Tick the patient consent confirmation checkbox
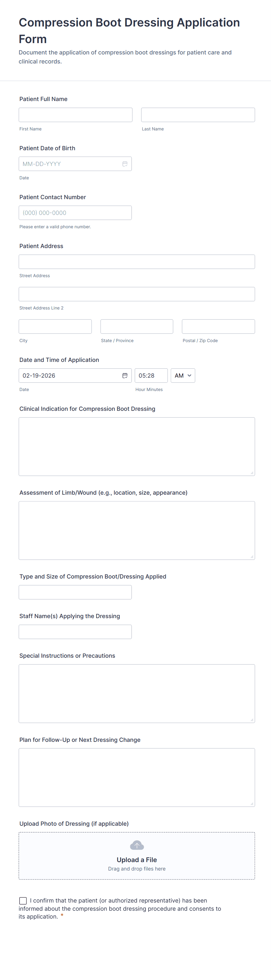Image resolution: width=271 pixels, height=980 pixels. 23,901
